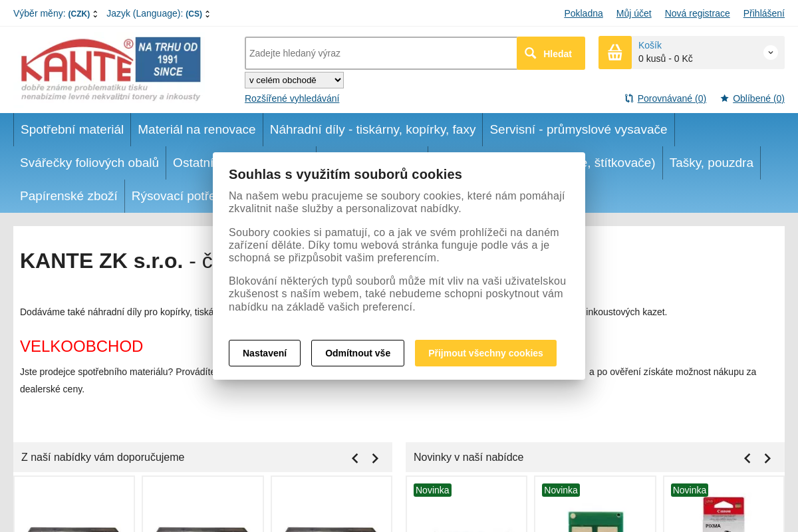Open Papírenské zboží menu

(x=68, y=196)
